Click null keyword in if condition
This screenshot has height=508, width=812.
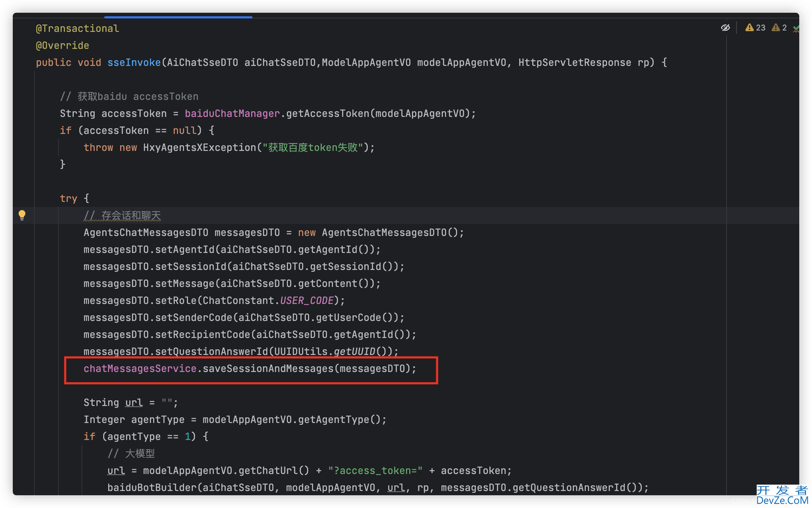(x=185, y=130)
